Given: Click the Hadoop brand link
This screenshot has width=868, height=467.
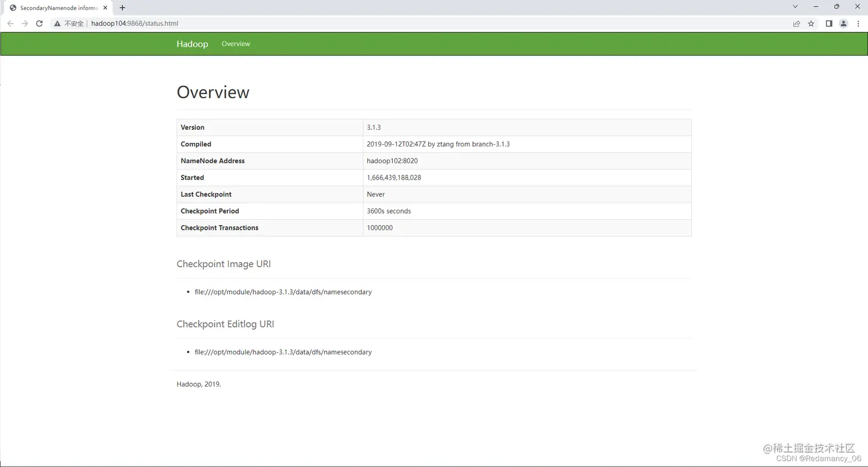Looking at the screenshot, I should coord(192,44).
